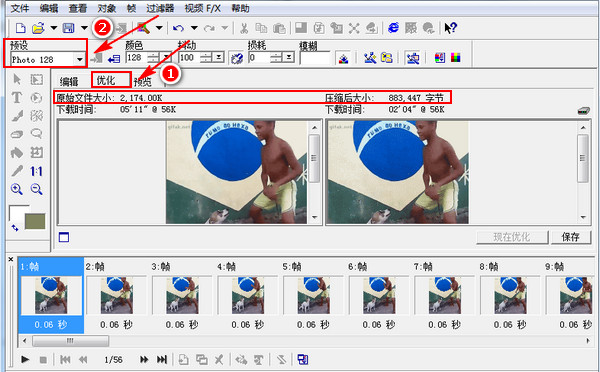
Task: Click the Paint Brush tool
Action: tap(17, 116)
